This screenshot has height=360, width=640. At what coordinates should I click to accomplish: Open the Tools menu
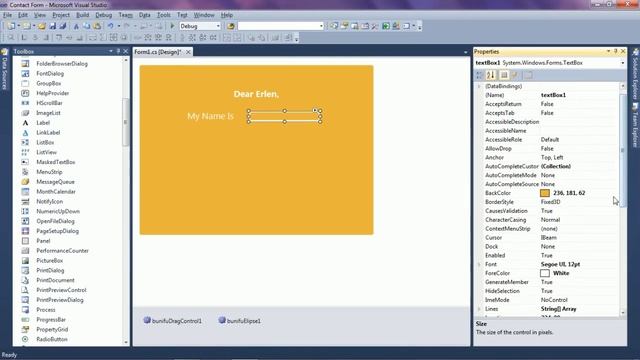[164, 15]
